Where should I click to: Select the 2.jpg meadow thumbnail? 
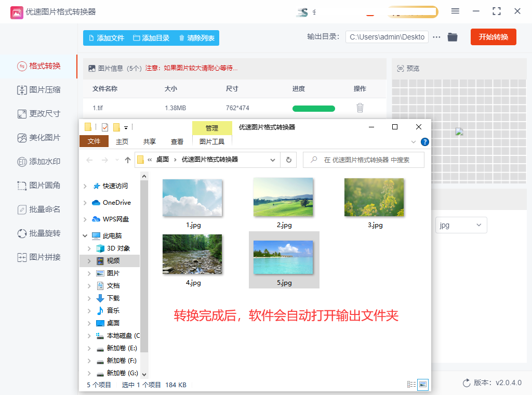pos(283,197)
